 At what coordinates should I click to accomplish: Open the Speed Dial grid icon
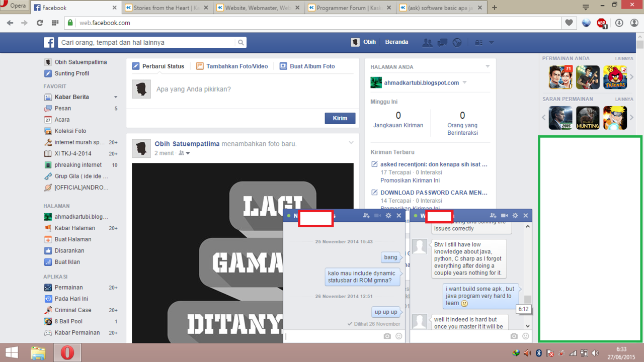(55, 23)
